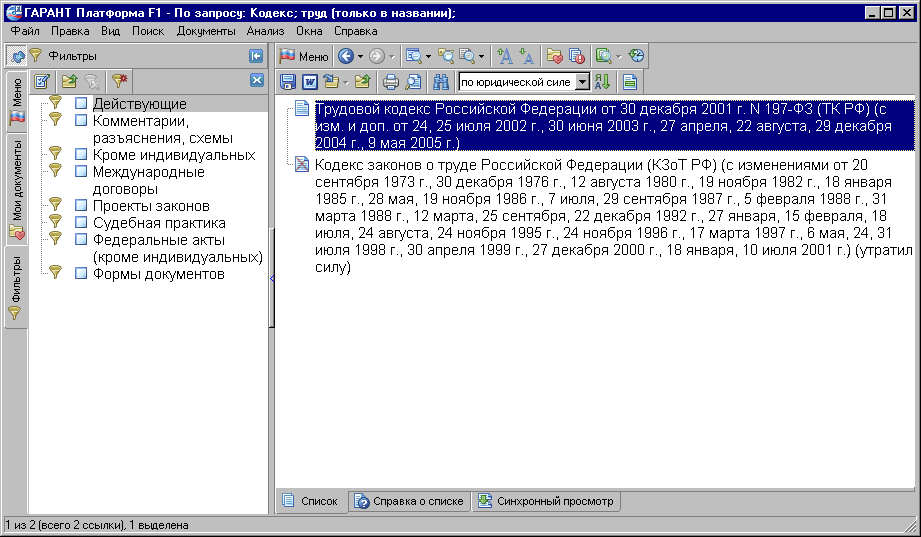The width and height of the screenshot is (921, 537).
Task: Open the vertical Меню sidebar tab
Action: point(16,101)
